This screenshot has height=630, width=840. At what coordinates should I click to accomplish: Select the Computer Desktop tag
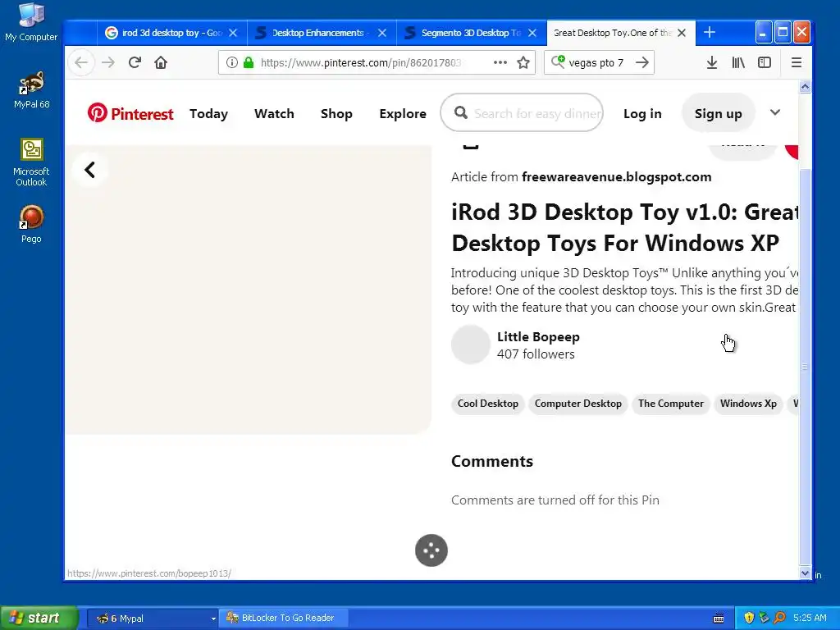click(578, 404)
